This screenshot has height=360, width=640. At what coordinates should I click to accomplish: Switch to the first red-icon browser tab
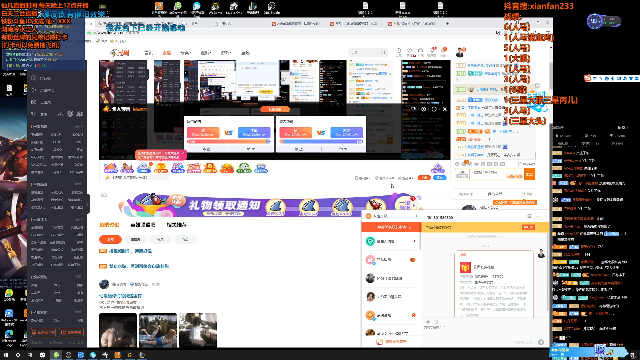tap(296, 24)
